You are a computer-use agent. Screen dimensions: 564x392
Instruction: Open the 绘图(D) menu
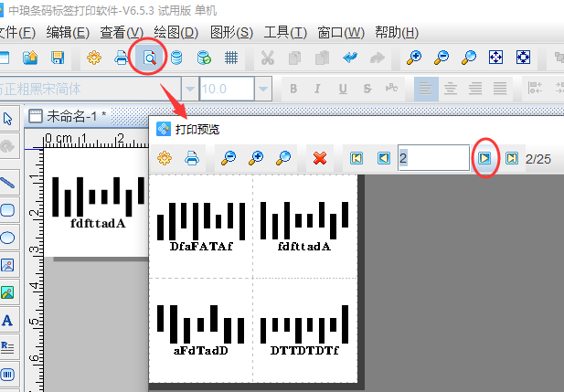pyautogui.click(x=176, y=33)
